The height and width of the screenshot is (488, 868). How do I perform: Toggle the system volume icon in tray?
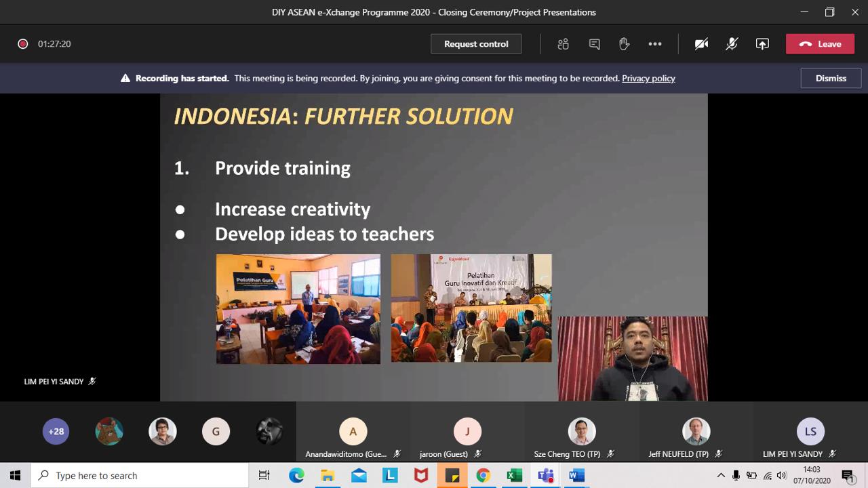point(782,476)
